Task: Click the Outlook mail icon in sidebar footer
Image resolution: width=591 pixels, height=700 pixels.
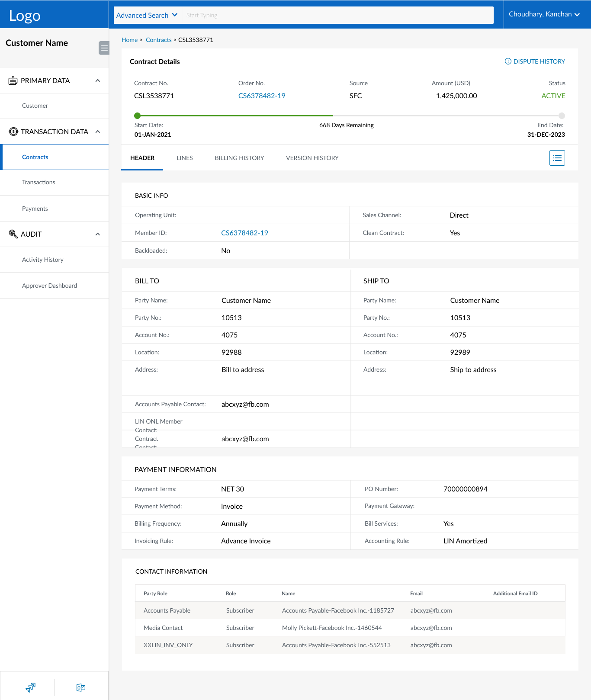Action: [x=81, y=687]
